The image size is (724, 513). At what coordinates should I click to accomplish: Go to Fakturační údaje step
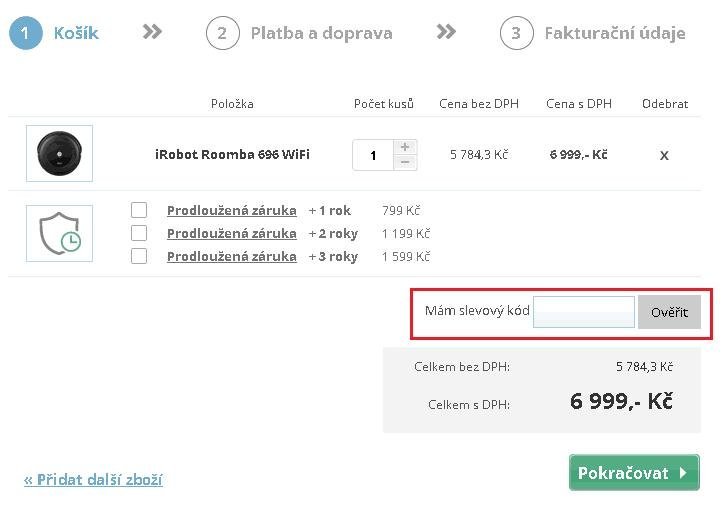(x=615, y=33)
